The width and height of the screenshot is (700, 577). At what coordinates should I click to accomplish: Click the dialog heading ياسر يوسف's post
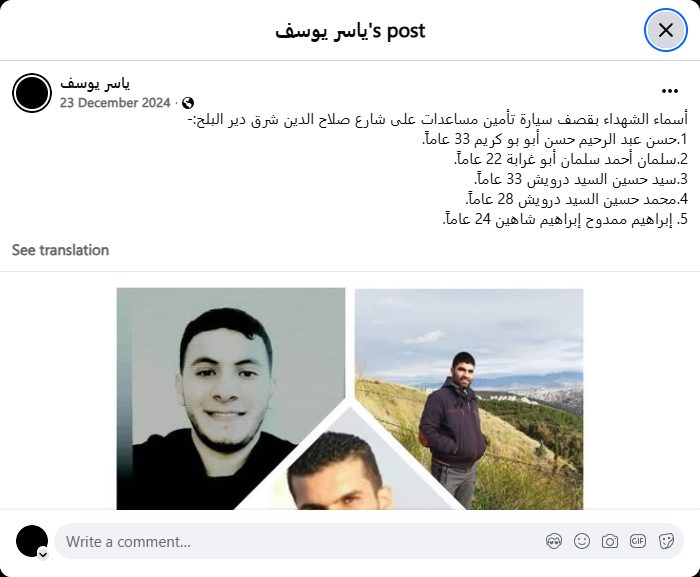[350, 31]
